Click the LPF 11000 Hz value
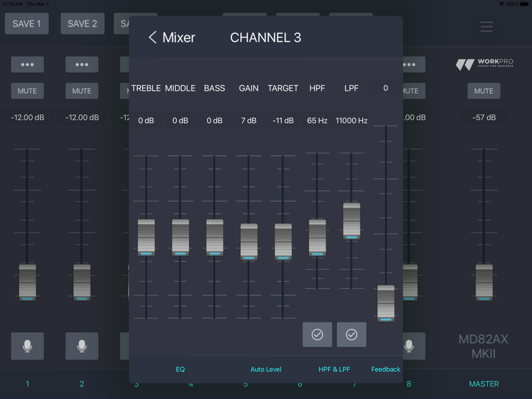The width and height of the screenshot is (532, 399). click(x=352, y=120)
